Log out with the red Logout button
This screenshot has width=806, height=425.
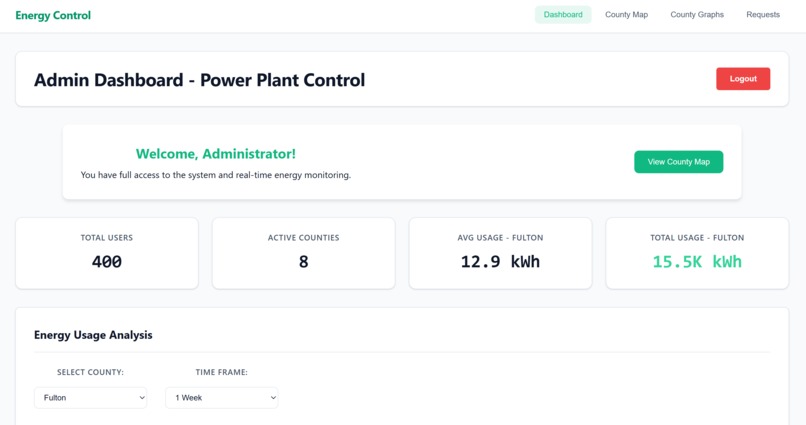(x=743, y=79)
